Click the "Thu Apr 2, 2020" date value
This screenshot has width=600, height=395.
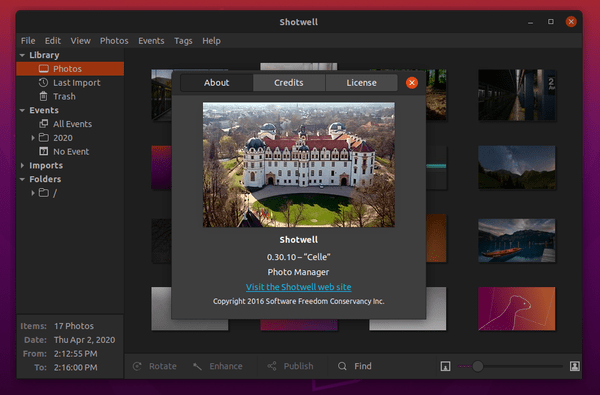[85, 340]
